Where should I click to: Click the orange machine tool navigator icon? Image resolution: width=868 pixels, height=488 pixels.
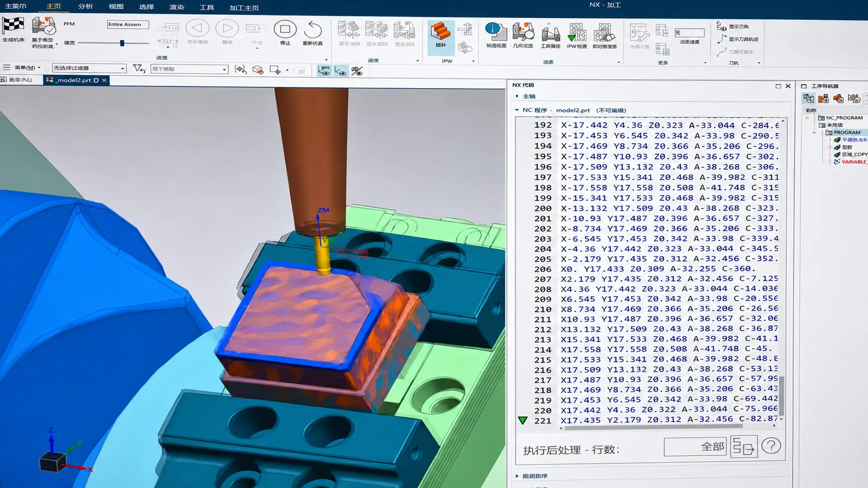pyautogui.click(x=824, y=98)
